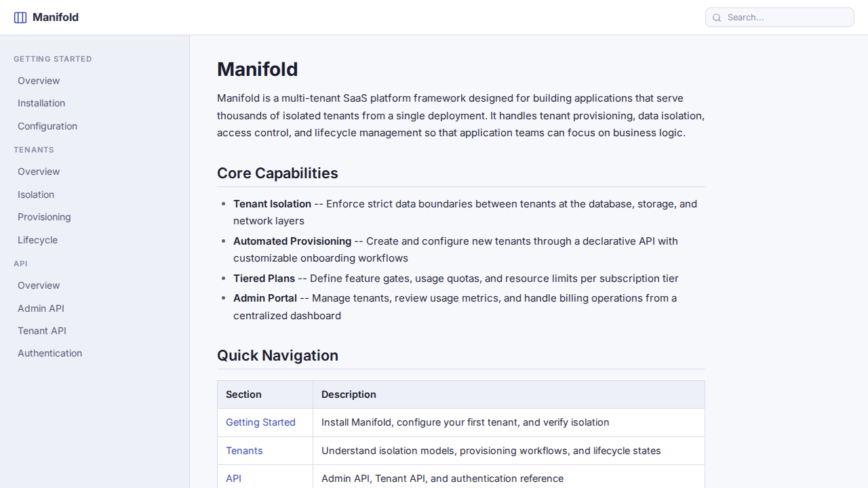The width and height of the screenshot is (868, 488).
Task: Click the Manifold page heading
Action: point(257,69)
